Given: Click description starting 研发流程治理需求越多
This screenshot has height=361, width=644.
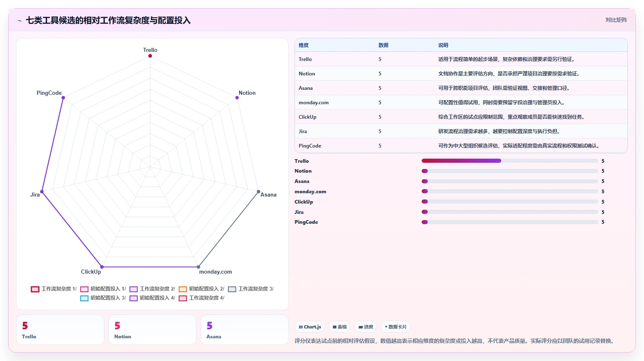Looking at the screenshot, I should pyautogui.click(x=499, y=131).
